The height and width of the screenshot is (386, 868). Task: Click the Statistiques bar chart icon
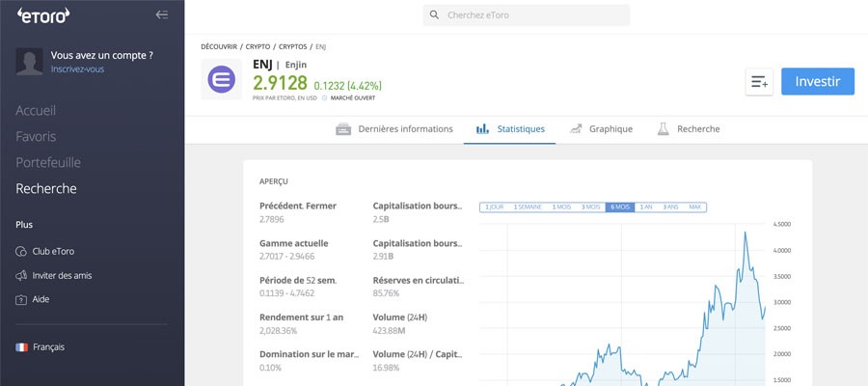(482, 129)
